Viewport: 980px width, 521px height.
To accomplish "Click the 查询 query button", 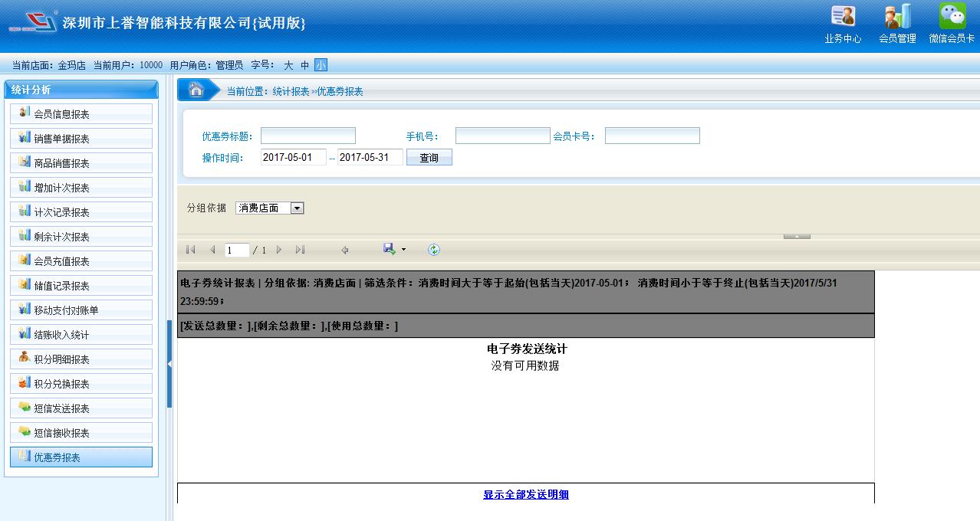I will pos(429,158).
